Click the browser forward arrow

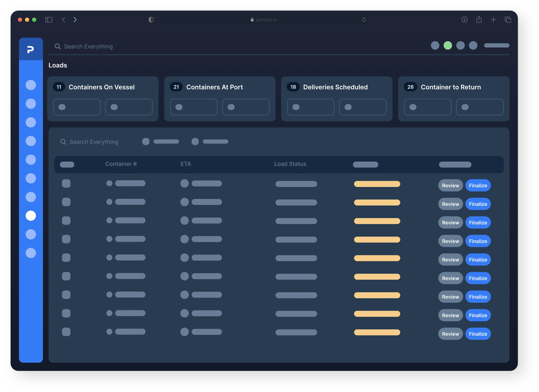(x=75, y=20)
